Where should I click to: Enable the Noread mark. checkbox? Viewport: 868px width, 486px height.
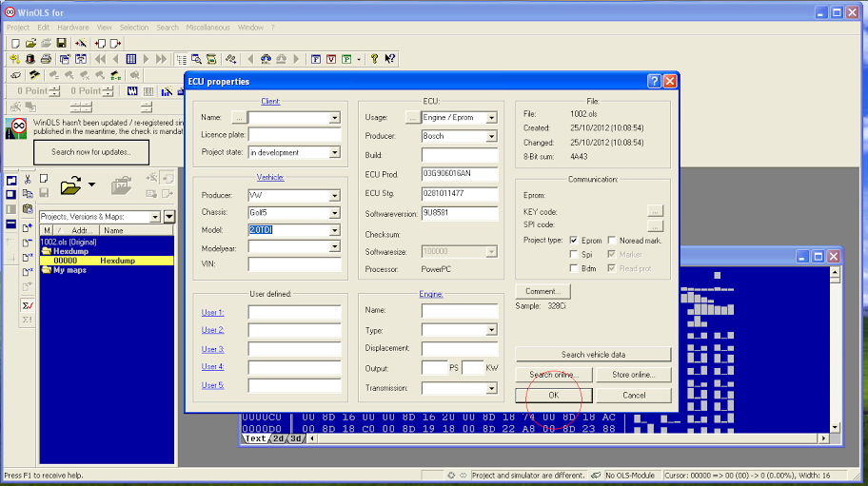[612, 240]
